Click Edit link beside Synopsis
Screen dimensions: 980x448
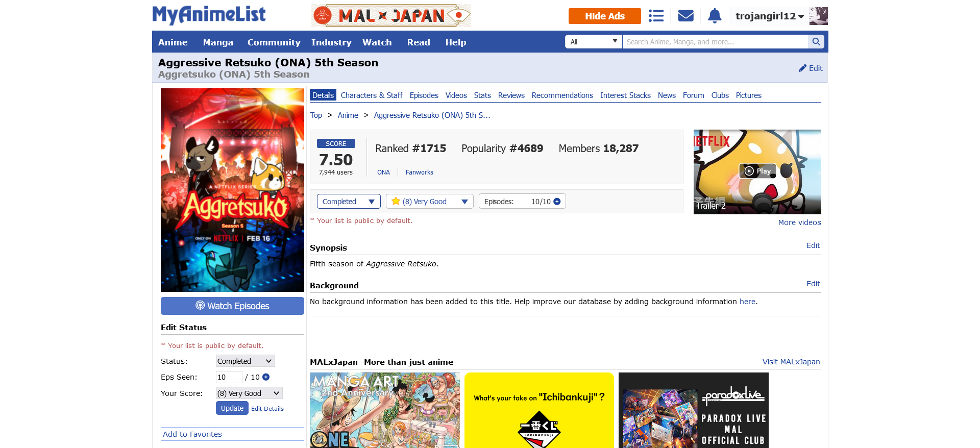[x=813, y=245]
